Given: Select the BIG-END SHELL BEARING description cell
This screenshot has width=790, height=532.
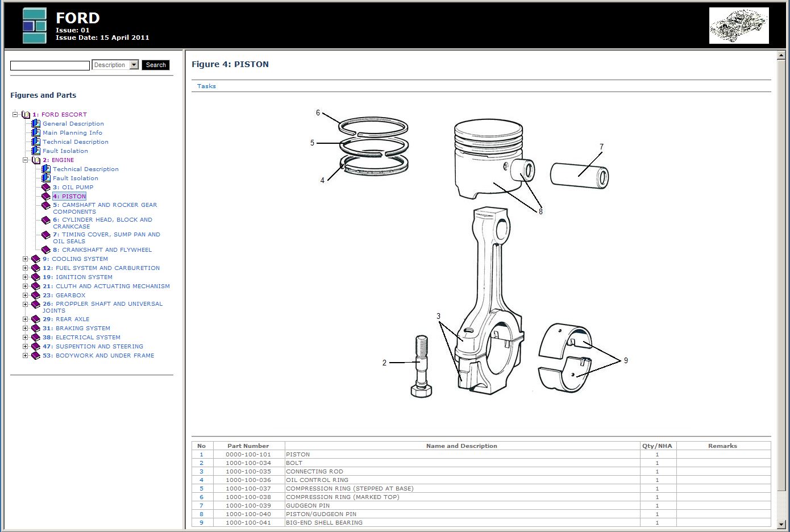Looking at the screenshot, I should 462,522.
